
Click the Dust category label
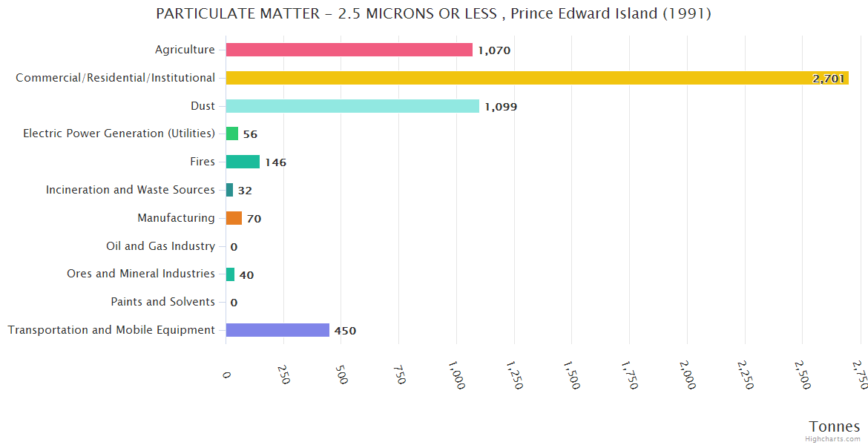pyautogui.click(x=203, y=106)
